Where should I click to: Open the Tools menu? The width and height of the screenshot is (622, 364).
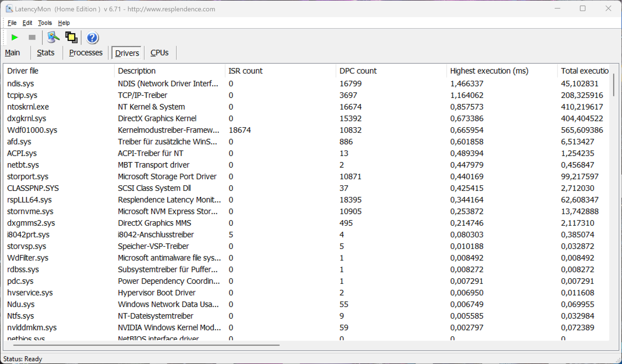click(x=45, y=23)
